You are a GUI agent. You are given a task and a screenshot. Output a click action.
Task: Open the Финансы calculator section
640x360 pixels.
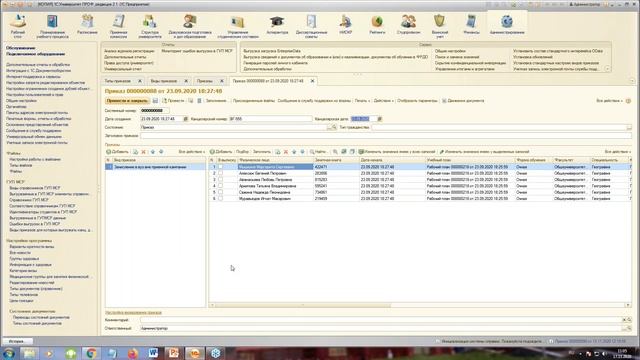(471, 25)
